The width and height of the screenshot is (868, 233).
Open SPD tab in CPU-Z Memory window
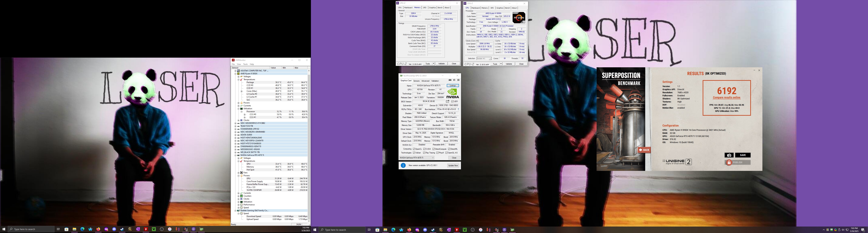point(425,7)
